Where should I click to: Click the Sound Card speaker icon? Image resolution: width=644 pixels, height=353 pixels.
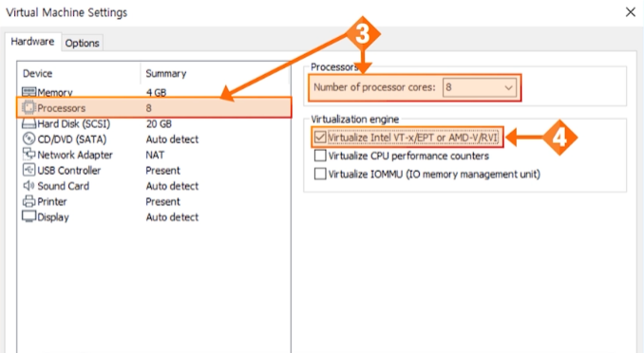[x=28, y=186]
